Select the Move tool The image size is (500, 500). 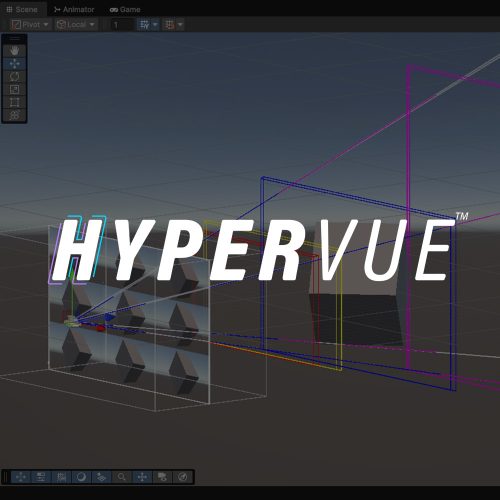pos(14,64)
